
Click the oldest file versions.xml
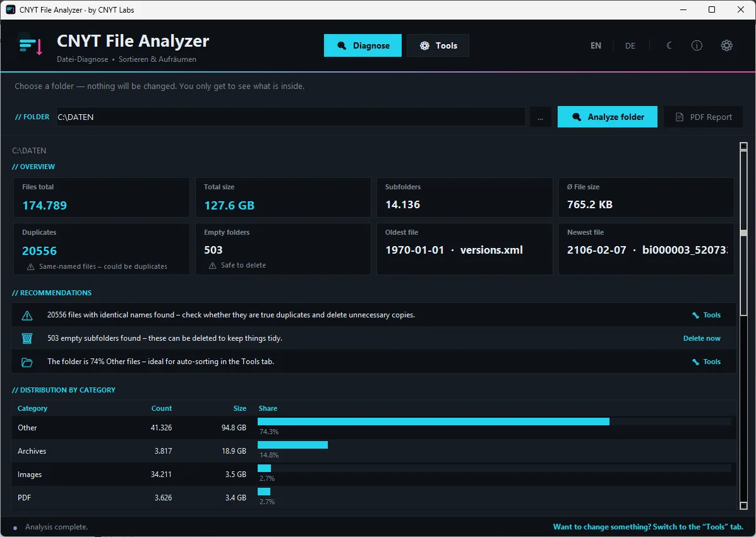click(491, 250)
